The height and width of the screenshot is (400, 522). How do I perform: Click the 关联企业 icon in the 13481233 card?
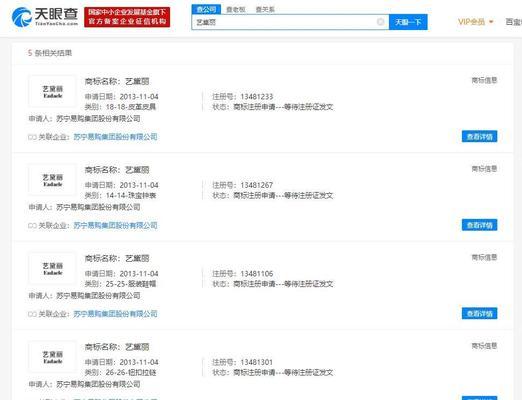click(x=32, y=137)
